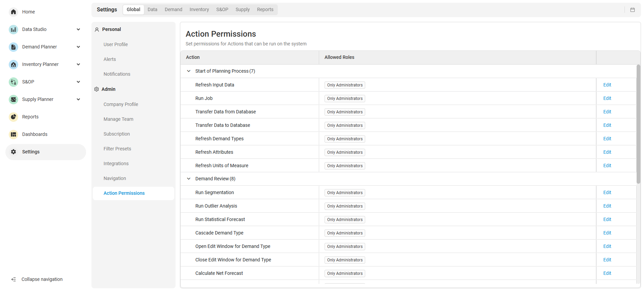Switch to the Inventory settings tab
Viewport: 644px width, 292px height.
click(x=199, y=10)
